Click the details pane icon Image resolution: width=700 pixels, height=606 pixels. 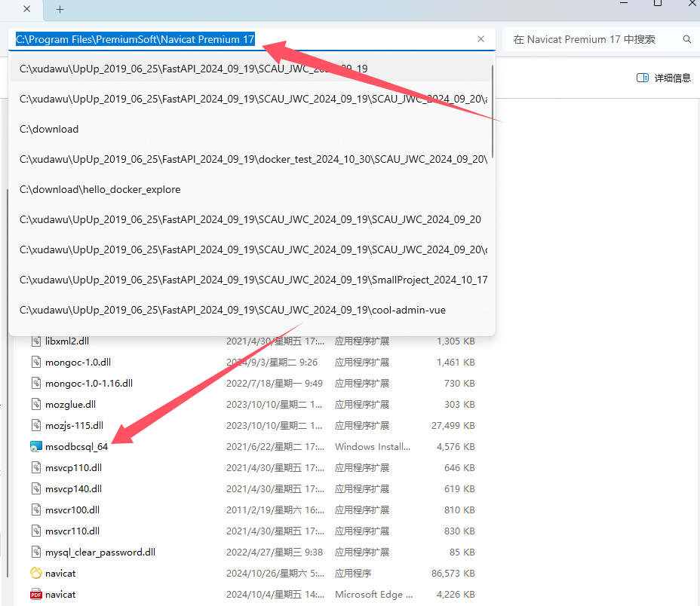(643, 78)
